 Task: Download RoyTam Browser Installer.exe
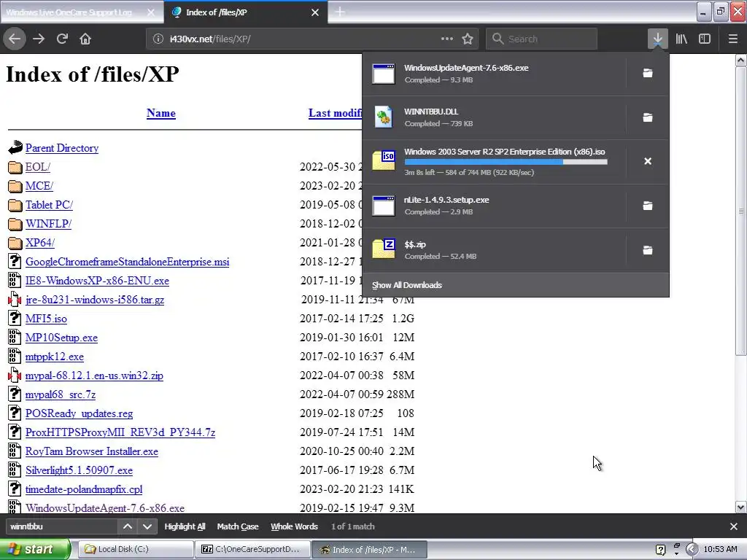point(91,451)
